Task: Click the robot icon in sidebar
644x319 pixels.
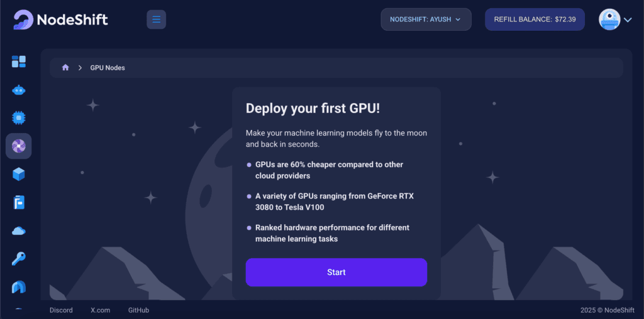Action: [x=18, y=90]
